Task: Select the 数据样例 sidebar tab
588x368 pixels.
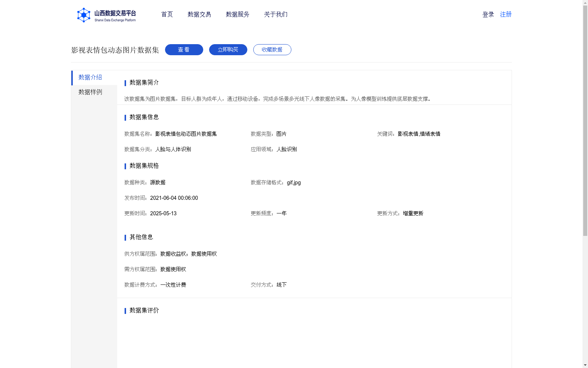Action: click(x=94, y=92)
